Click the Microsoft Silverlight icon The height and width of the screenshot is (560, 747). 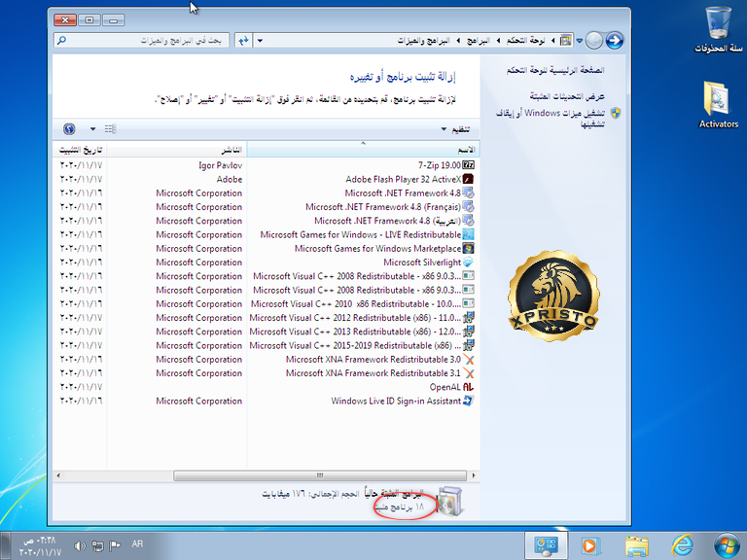coord(468,262)
